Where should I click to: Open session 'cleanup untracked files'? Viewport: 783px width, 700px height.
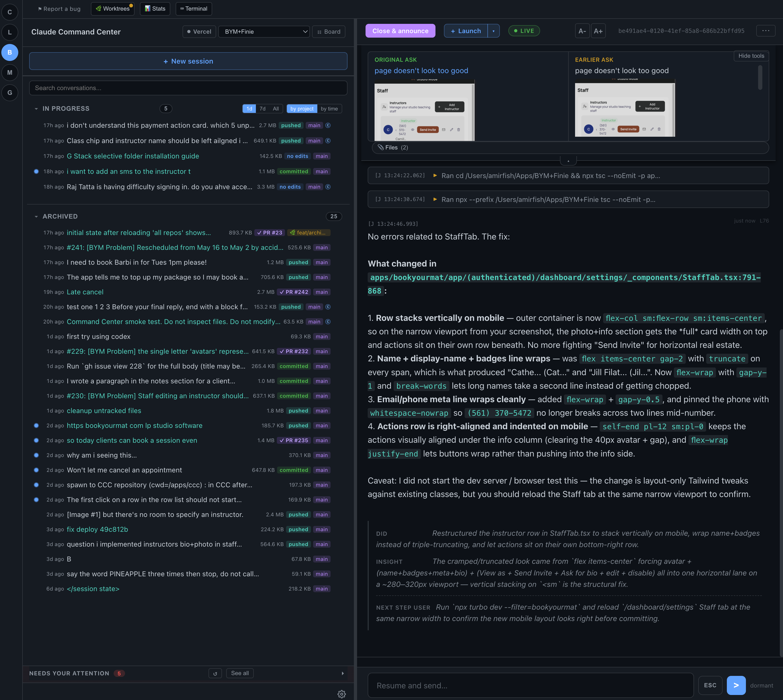coord(104,411)
